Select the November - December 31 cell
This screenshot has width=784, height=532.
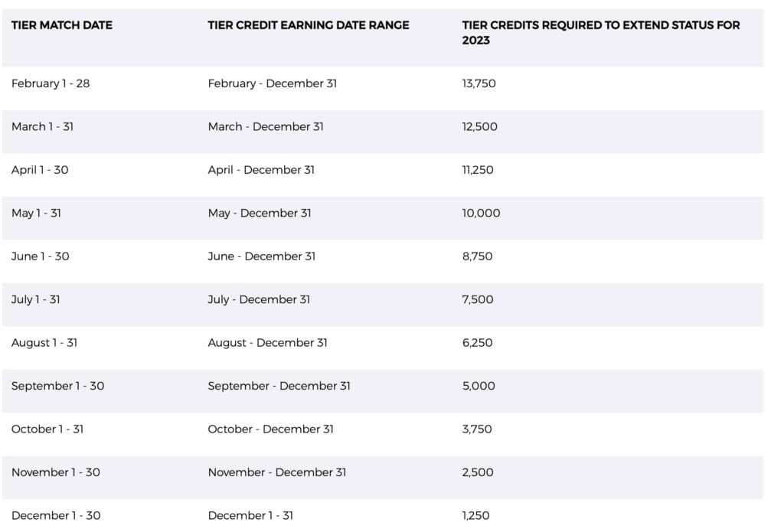click(x=276, y=472)
